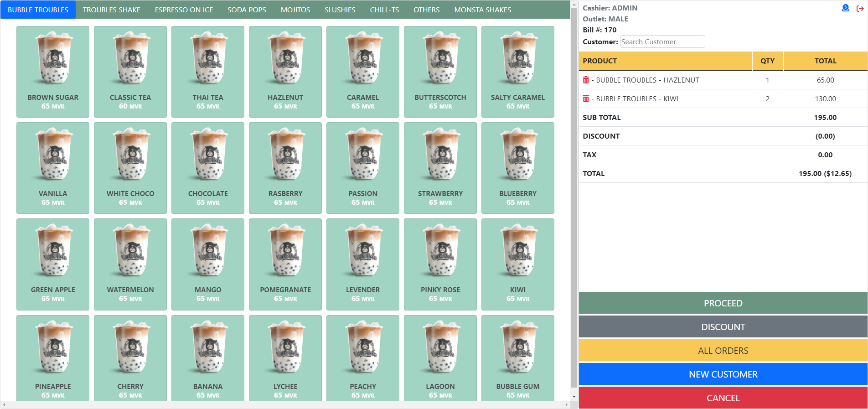Add Pinky Rose to the order
Screen dimensions: 868x409
click(440, 264)
